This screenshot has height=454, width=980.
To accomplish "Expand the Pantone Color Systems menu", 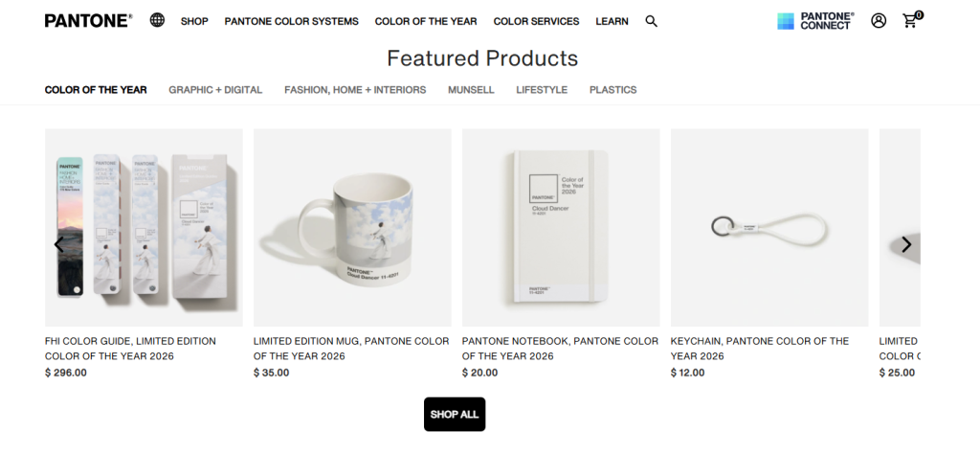I will tap(291, 21).
